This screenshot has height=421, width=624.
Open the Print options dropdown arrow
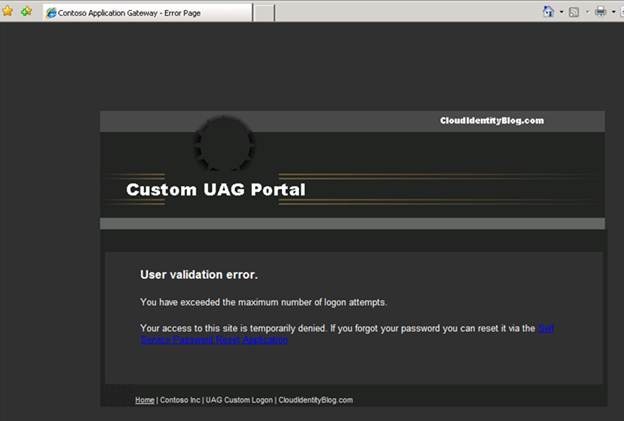[614, 12]
